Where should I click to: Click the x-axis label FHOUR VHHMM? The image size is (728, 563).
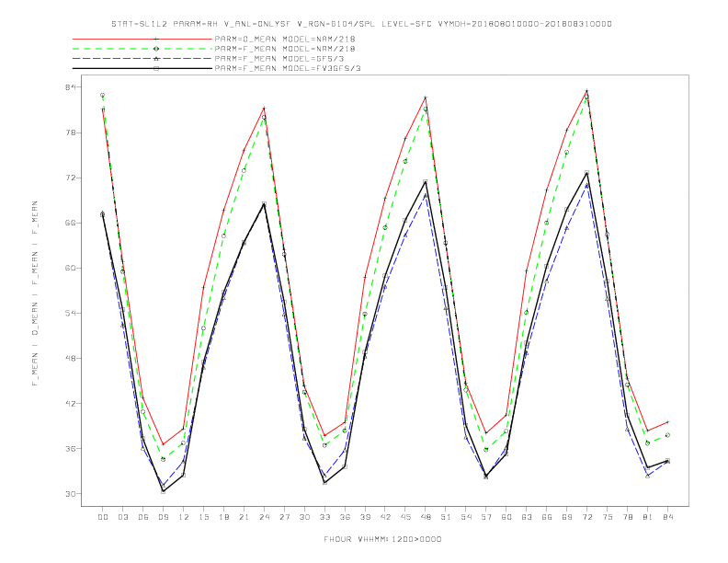click(382, 539)
